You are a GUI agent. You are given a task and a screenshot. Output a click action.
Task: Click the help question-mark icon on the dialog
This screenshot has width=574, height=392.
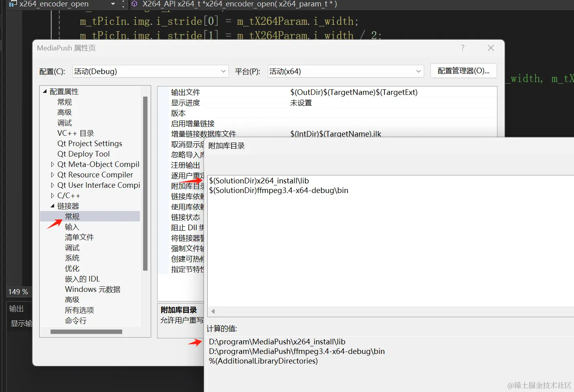(462, 48)
